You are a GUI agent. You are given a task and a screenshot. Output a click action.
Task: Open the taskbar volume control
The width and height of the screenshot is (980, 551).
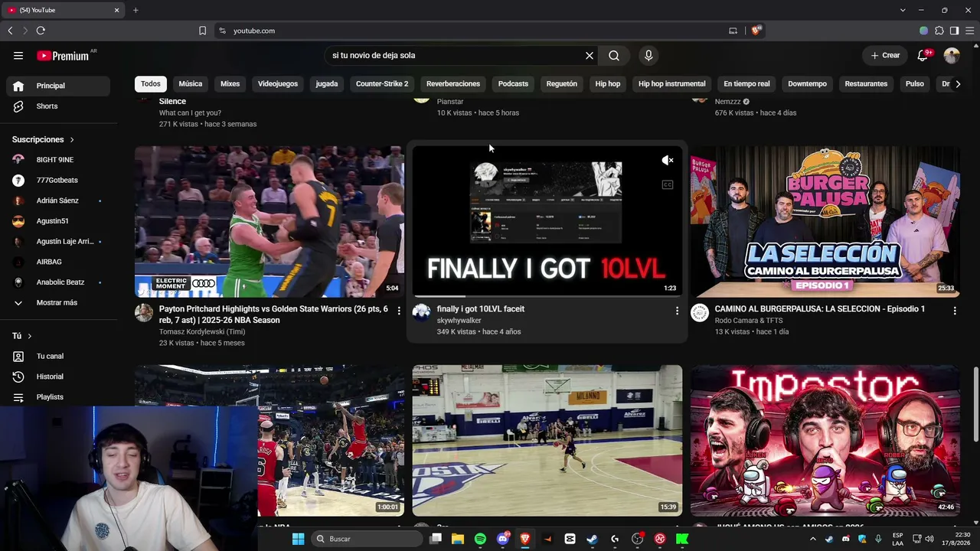click(931, 539)
